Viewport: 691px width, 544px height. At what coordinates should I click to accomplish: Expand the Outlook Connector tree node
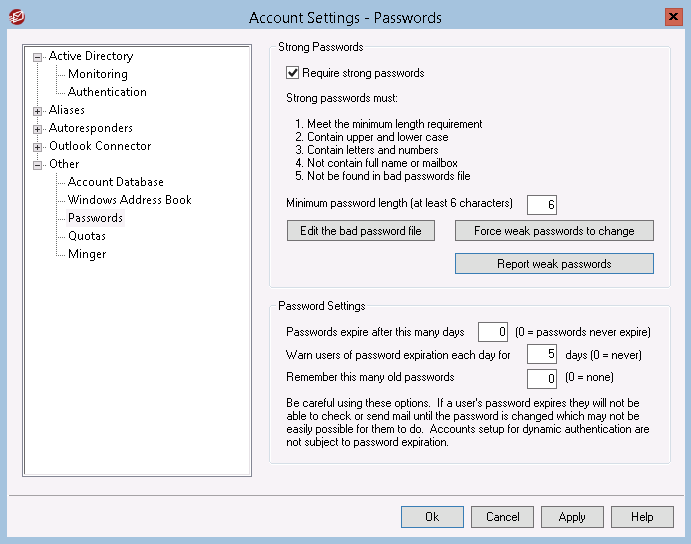tap(37, 147)
